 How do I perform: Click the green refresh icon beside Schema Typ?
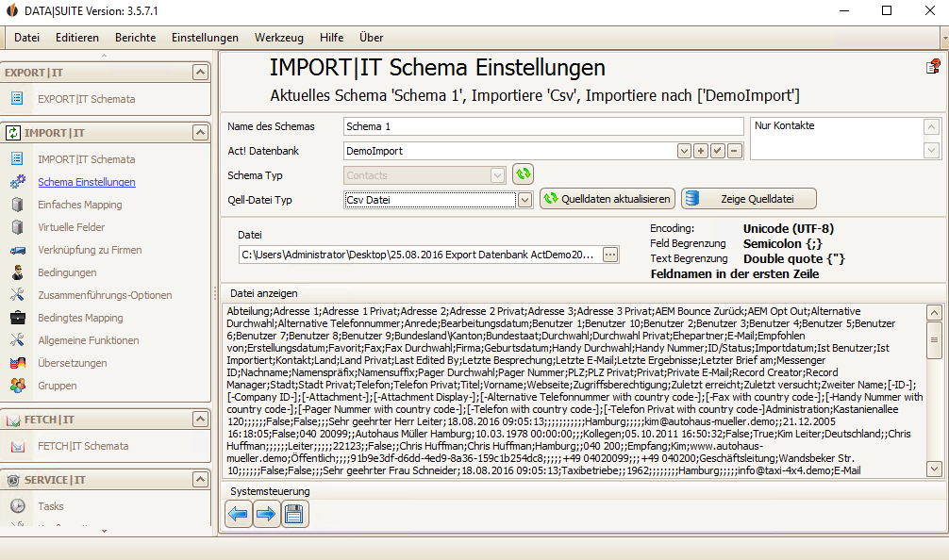523,174
